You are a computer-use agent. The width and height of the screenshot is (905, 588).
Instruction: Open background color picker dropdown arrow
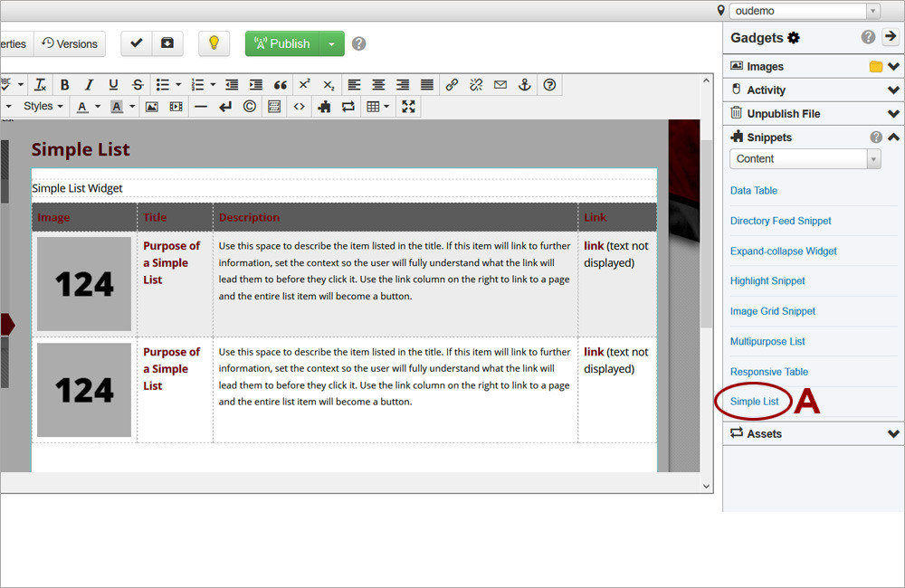coord(132,107)
